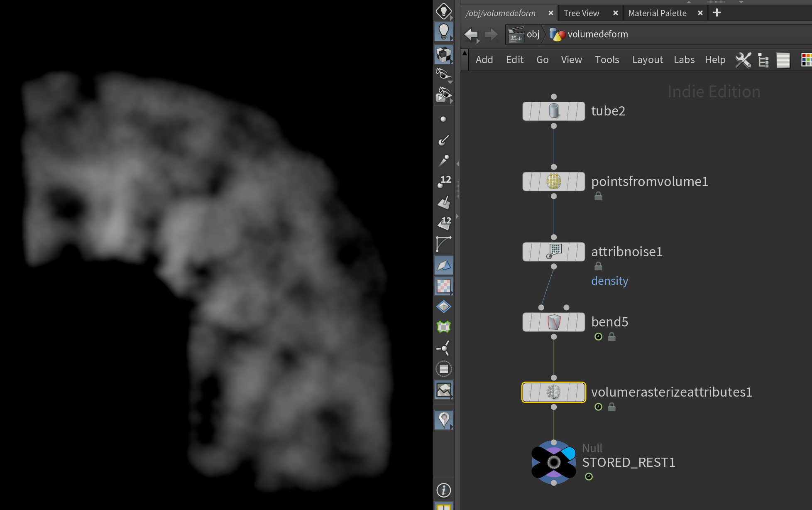The image size is (812, 510).
Task: Expand the menu bar collapse arrow
Action: (465, 54)
